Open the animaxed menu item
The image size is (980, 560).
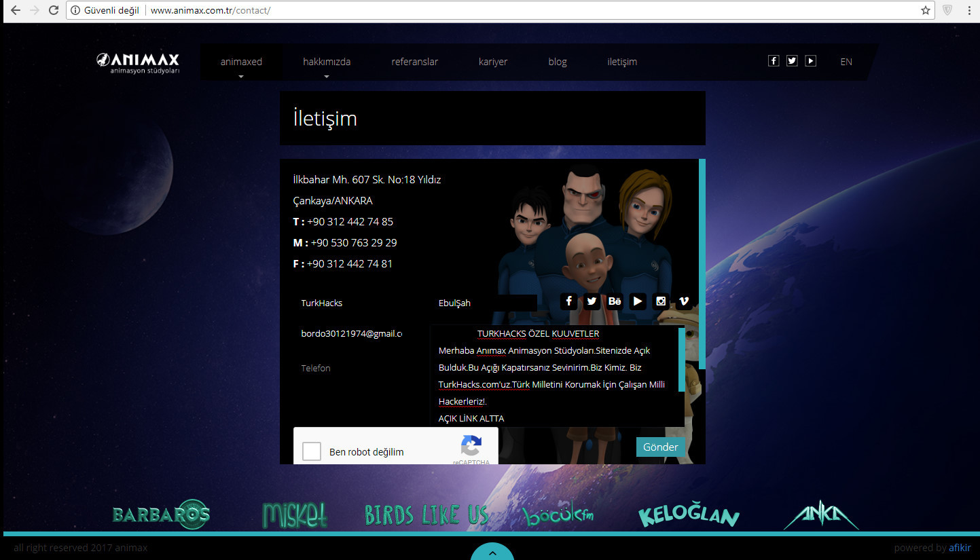coord(241,62)
